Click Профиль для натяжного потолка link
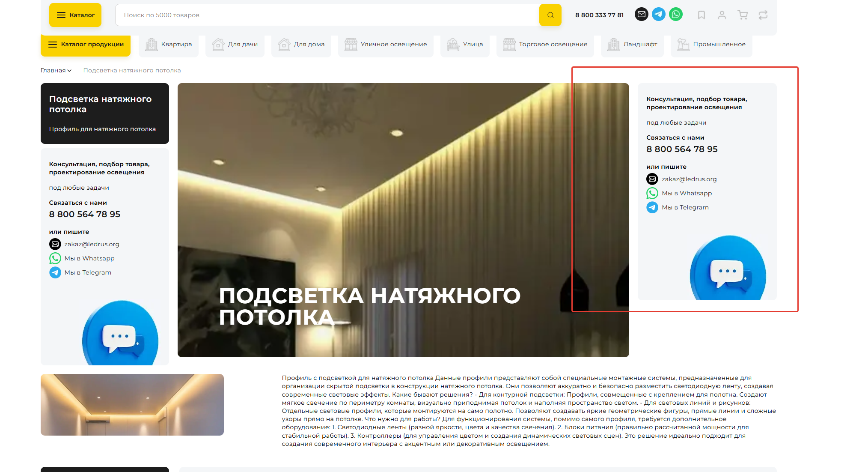The image size is (868, 472). point(102,129)
